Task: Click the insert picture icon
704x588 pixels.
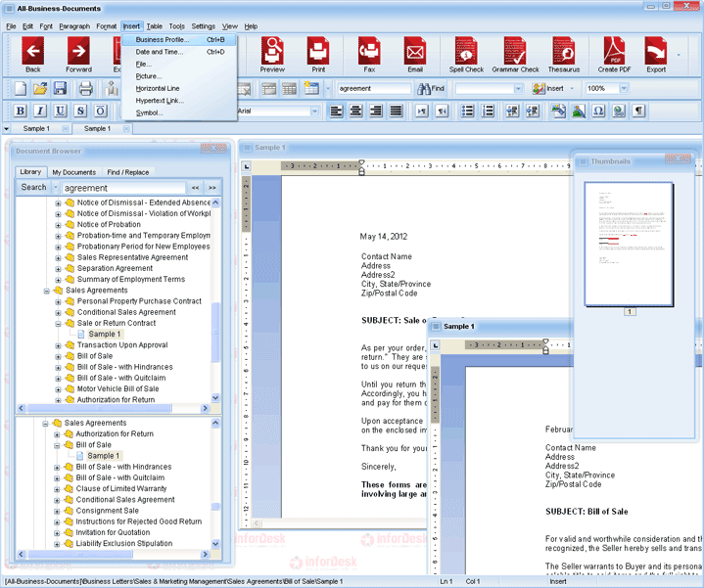Action: pyautogui.click(x=579, y=111)
